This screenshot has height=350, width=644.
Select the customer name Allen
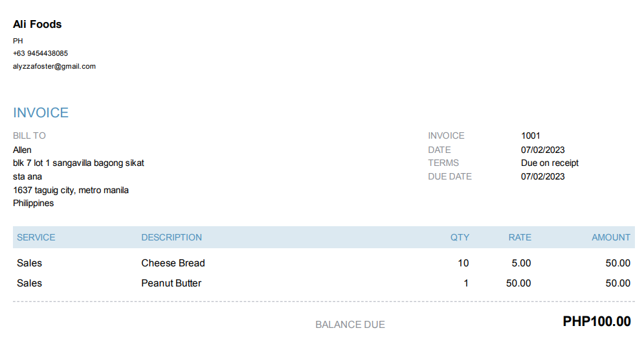click(x=22, y=150)
